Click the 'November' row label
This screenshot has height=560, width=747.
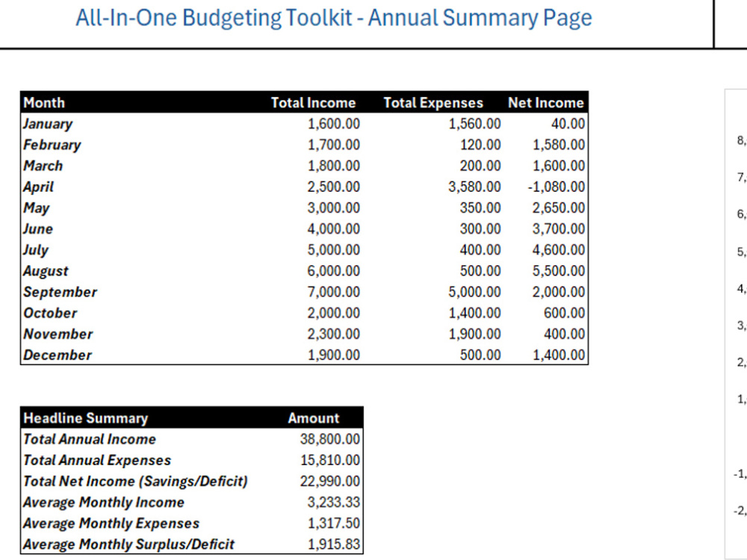[58, 334]
